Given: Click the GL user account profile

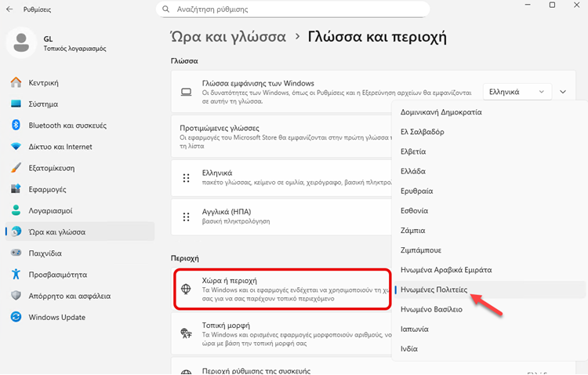Looking at the screenshot, I should (x=55, y=42).
